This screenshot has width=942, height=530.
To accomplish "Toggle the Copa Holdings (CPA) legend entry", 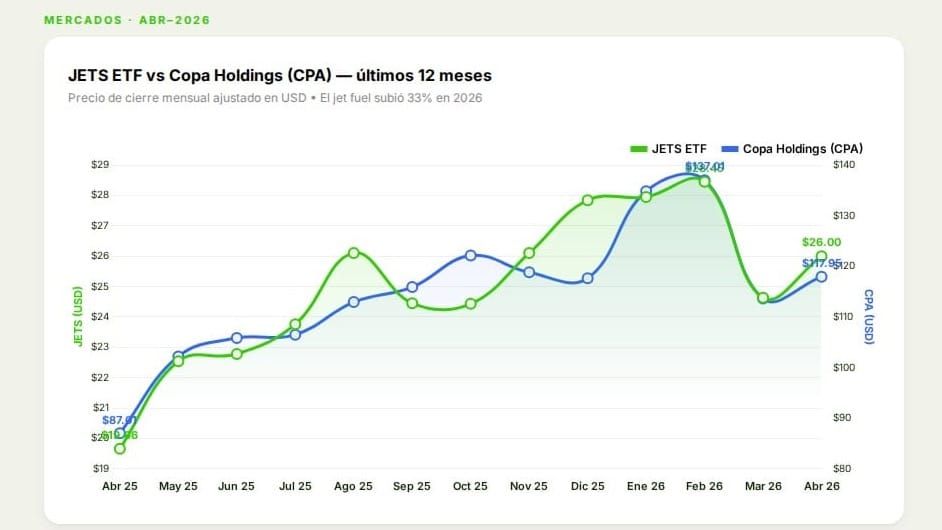I will (792, 149).
